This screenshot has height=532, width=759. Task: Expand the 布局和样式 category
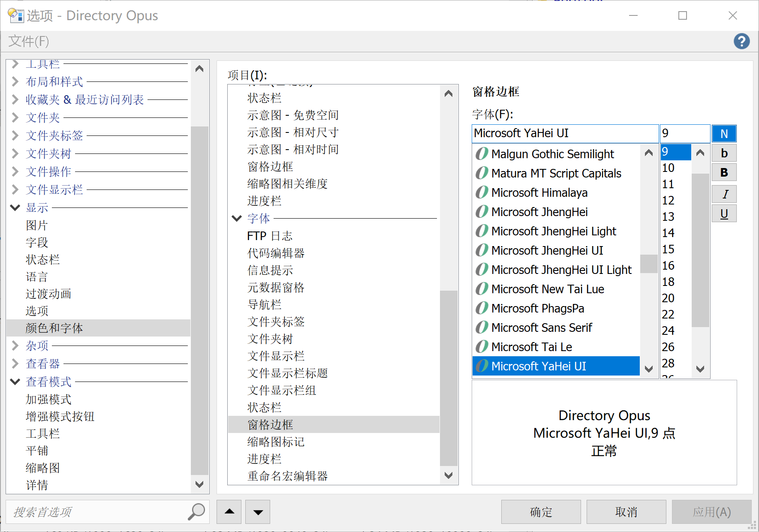(15, 81)
